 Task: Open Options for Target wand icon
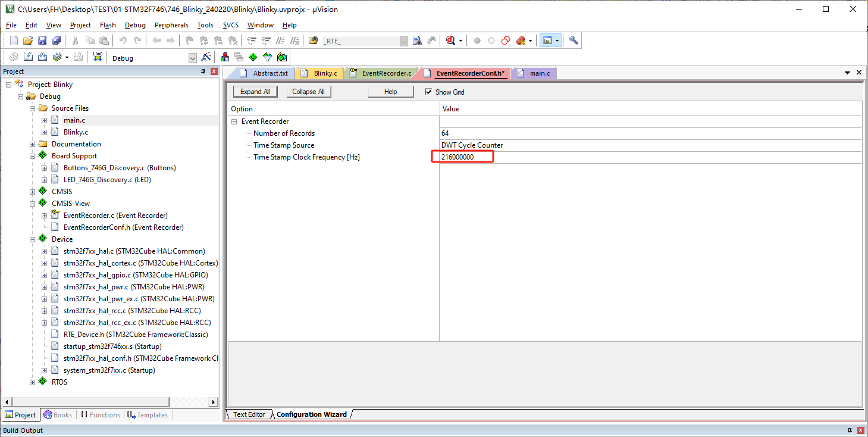coord(206,57)
